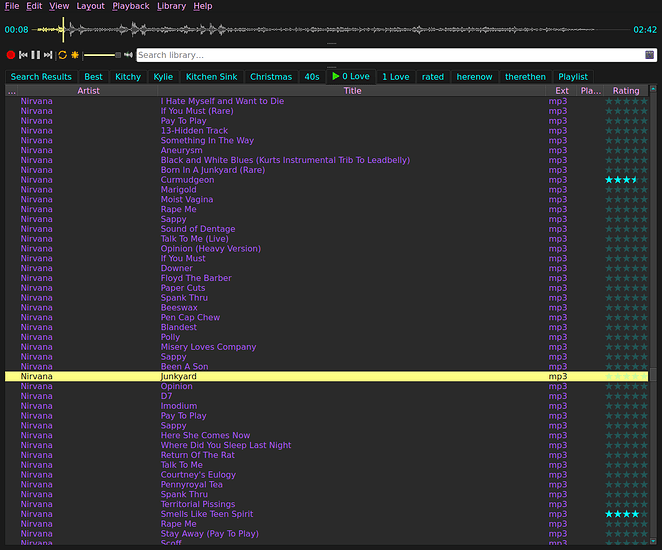Seek in the waveform progress bar
662x550 pixels.
tap(331, 30)
